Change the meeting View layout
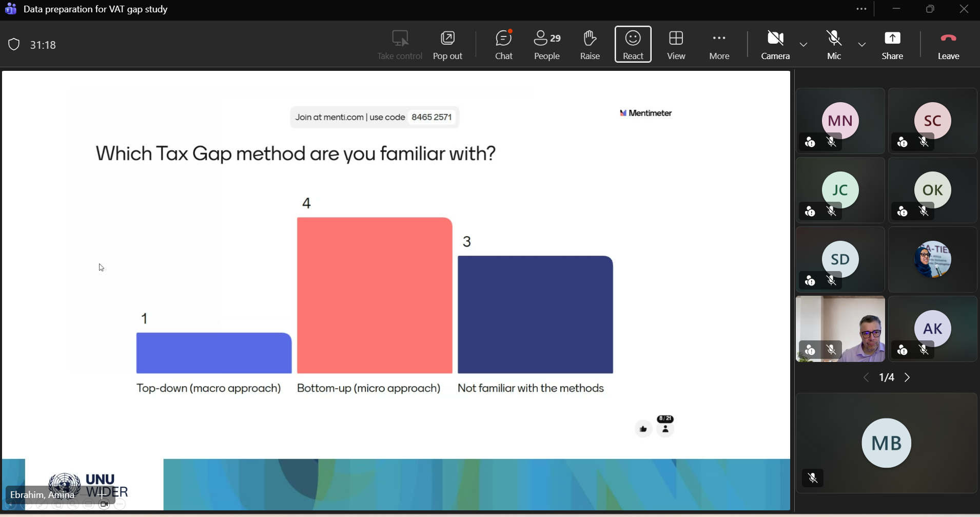Screen dimensions: 980x517 click(676, 45)
